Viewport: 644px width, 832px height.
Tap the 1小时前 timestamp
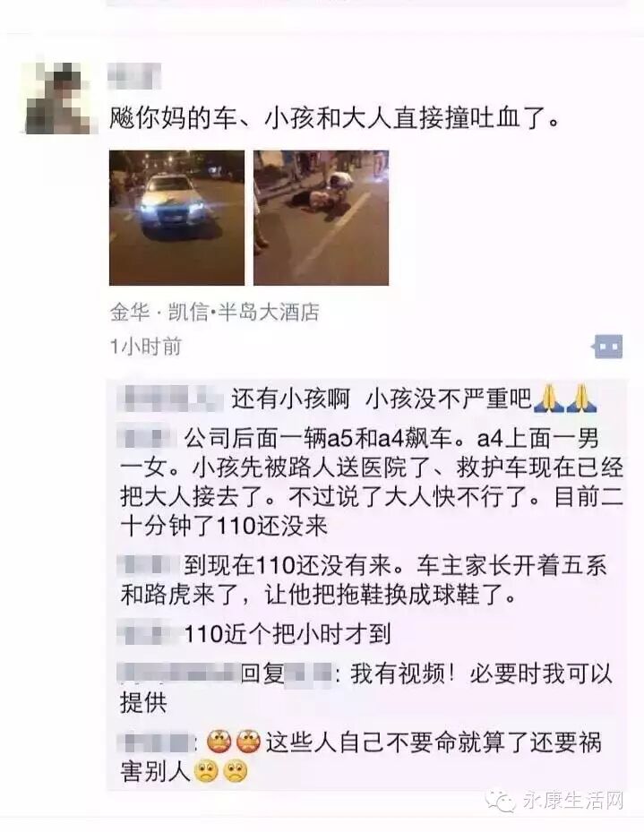pos(145,346)
